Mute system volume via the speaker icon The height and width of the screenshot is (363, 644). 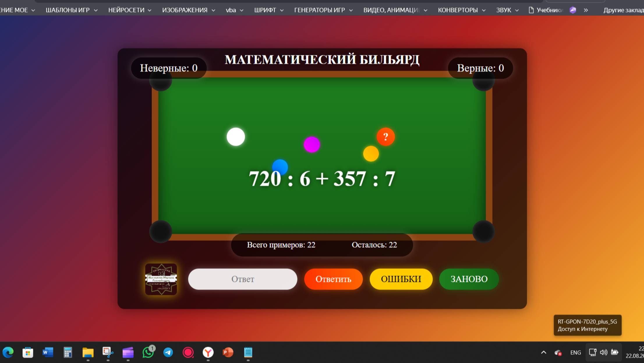[603, 352]
